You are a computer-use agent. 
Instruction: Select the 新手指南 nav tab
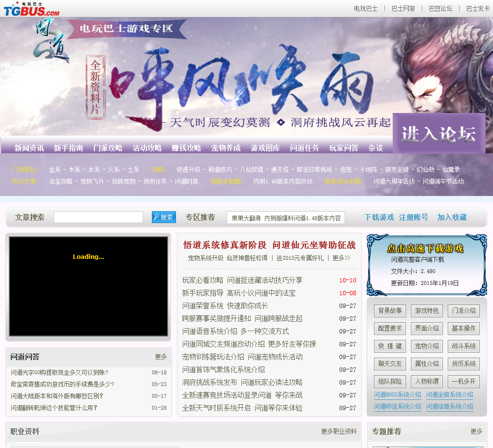pos(68,148)
